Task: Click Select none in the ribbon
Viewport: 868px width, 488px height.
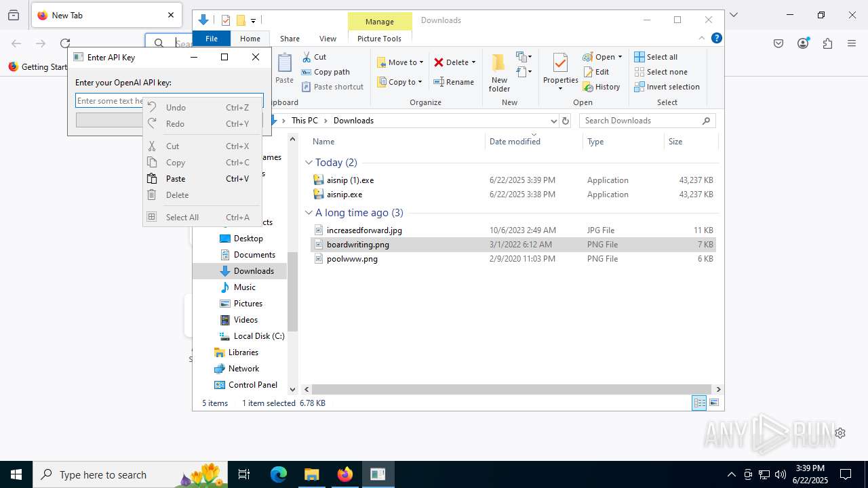Action: coord(660,72)
